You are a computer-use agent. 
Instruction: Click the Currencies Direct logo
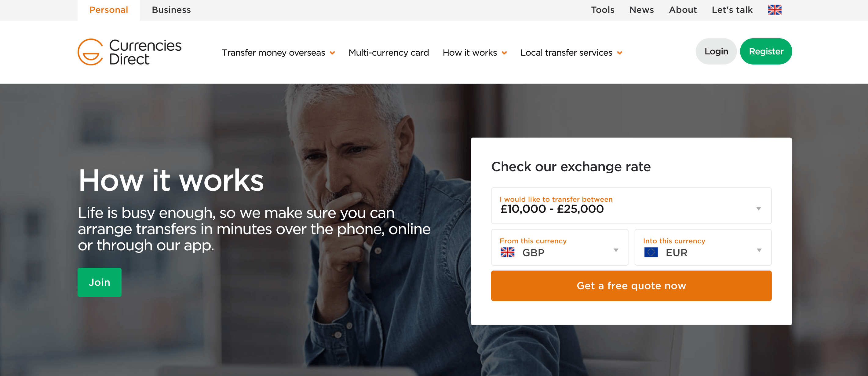[x=129, y=52]
